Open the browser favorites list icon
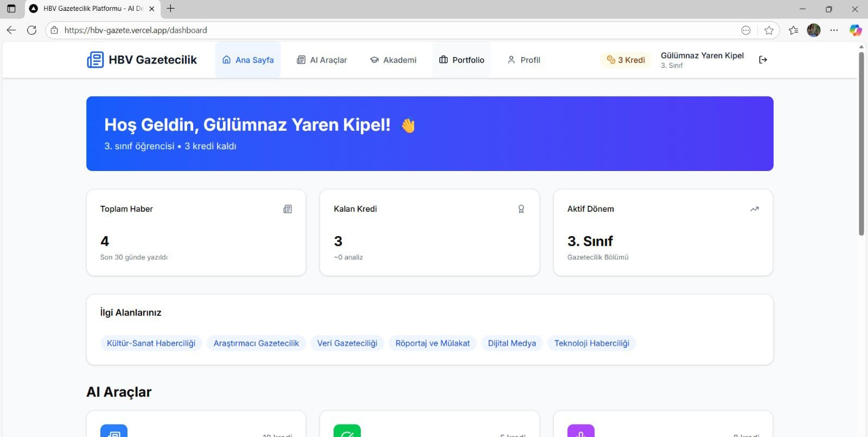 coord(793,30)
